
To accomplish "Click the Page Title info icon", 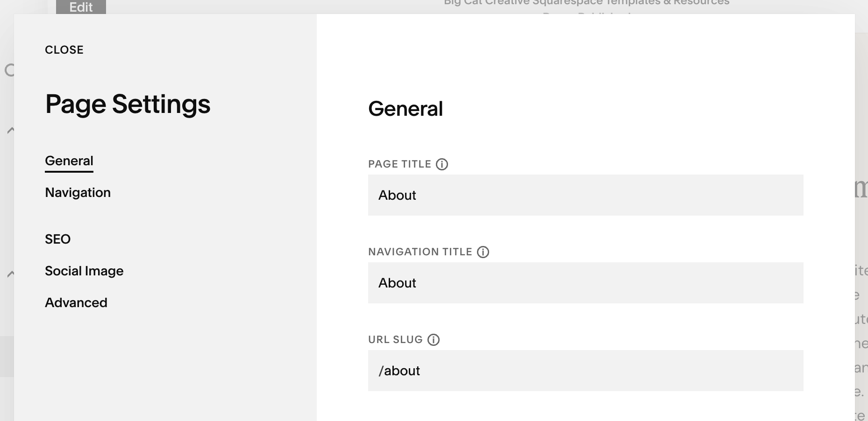I will point(442,164).
